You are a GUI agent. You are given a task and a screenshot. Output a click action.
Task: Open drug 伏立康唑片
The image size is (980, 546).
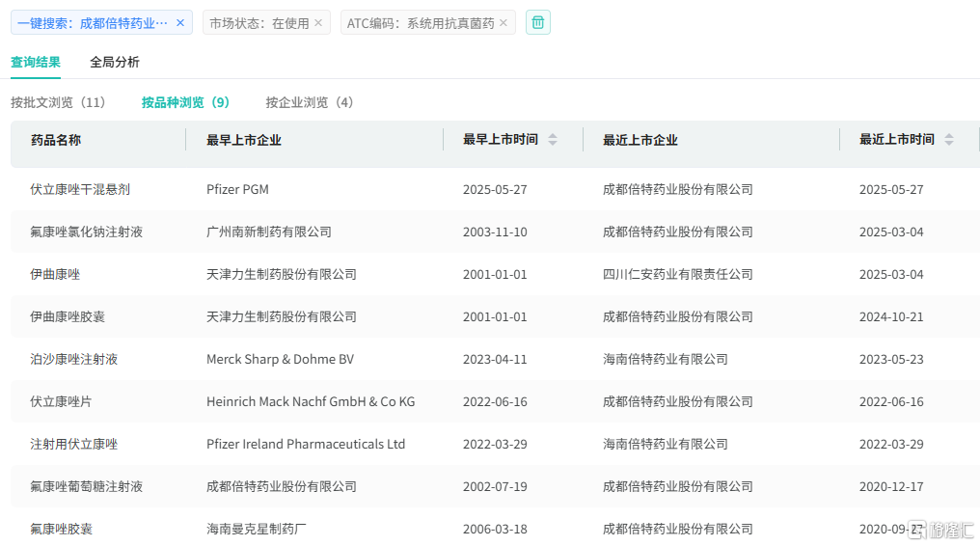click(x=62, y=401)
